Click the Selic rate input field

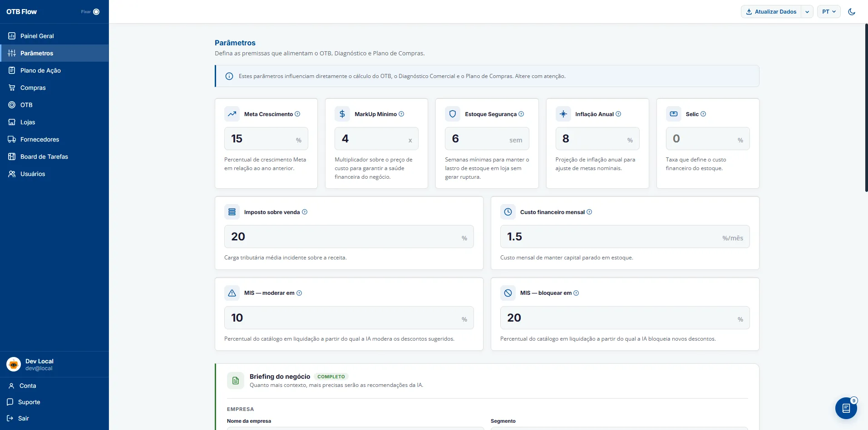[x=708, y=139]
